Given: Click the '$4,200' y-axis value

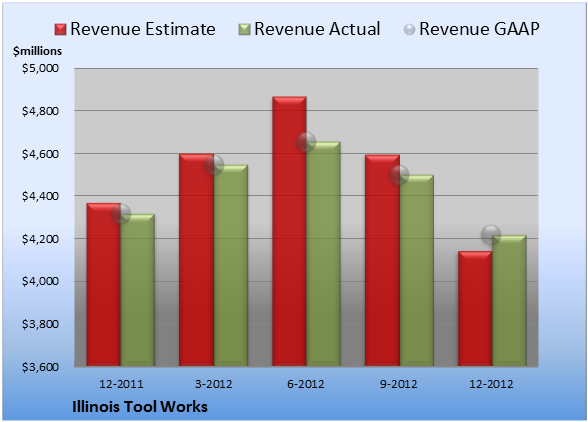Looking at the screenshot, I should [x=40, y=239].
